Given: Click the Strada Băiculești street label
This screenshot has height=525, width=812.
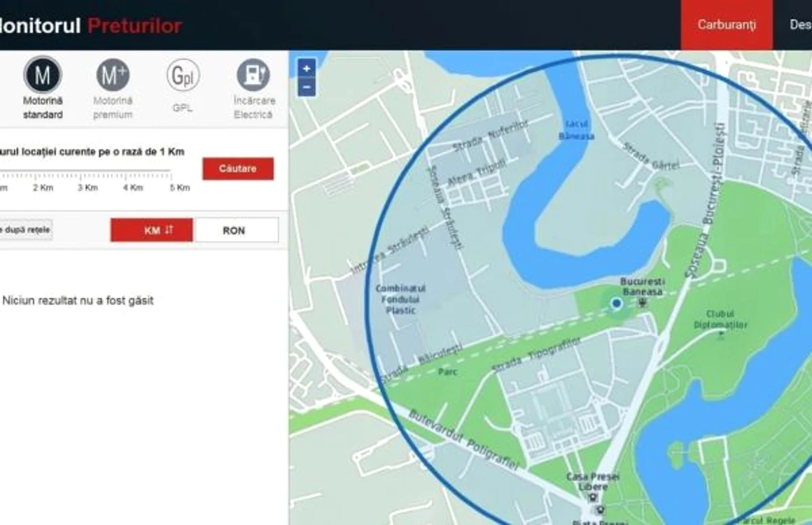Looking at the screenshot, I should 421,362.
